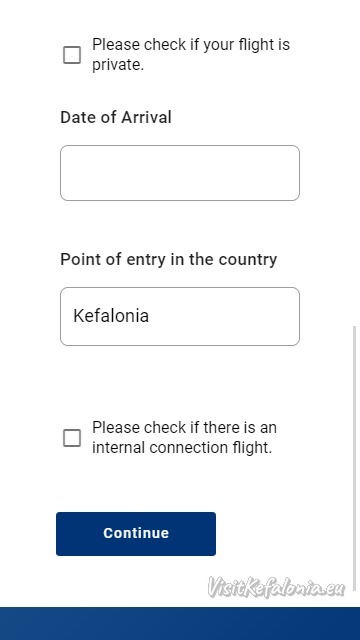The width and height of the screenshot is (360, 640).
Task: Select the 'Point of entry in the country' label
Action: coord(169,259)
